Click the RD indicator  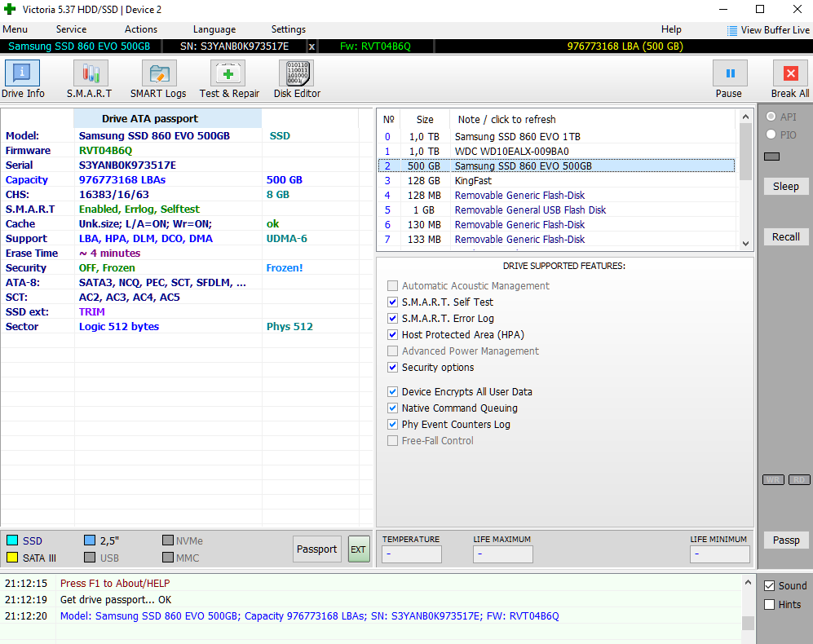[x=799, y=479]
